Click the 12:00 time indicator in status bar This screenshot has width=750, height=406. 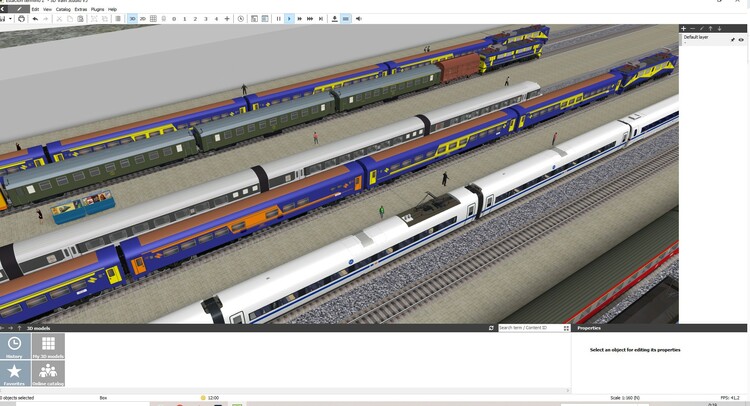pyautogui.click(x=210, y=397)
